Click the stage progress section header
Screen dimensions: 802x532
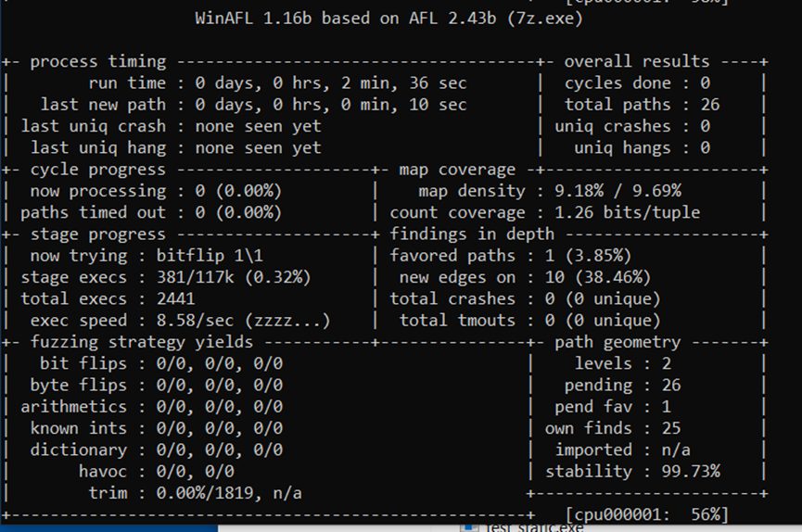coord(97,234)
